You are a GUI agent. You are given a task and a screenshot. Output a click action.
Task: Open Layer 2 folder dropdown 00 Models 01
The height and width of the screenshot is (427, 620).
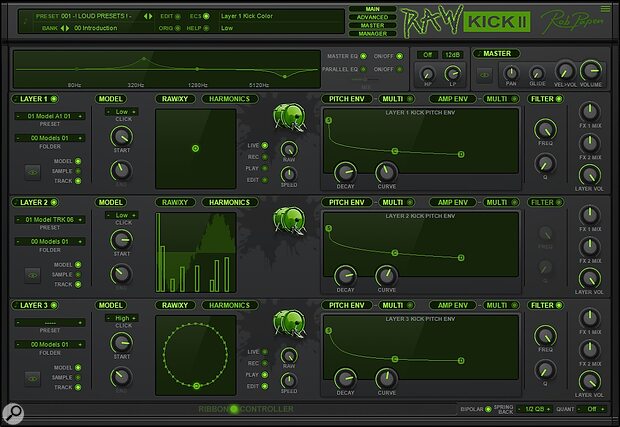(50, 241)
